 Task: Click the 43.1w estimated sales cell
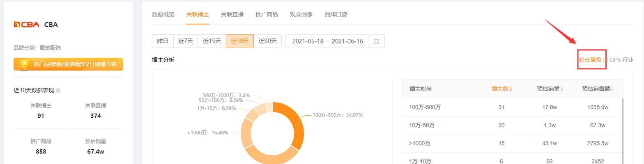tap(550, 143)
